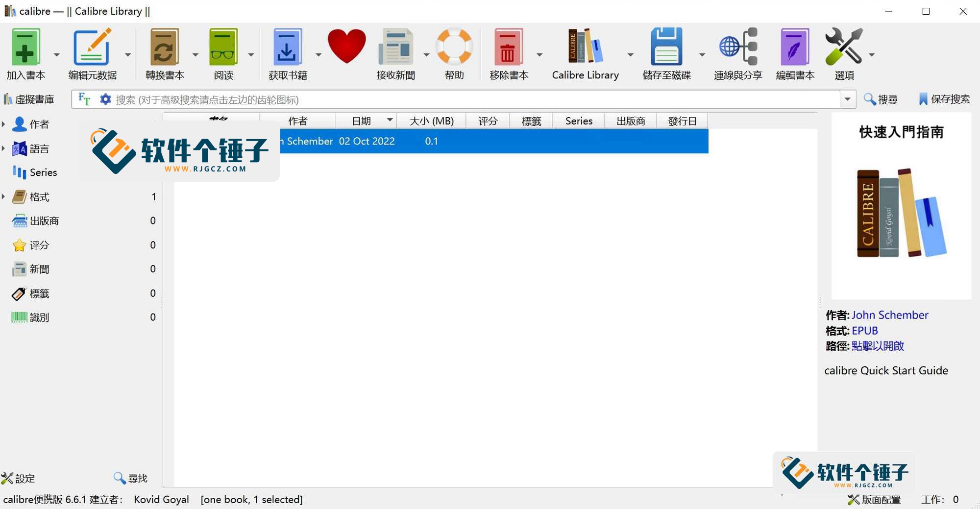Sort by the 發行日 column header
980x509 pixels.
pyautogui.click(x=682, y=121)
